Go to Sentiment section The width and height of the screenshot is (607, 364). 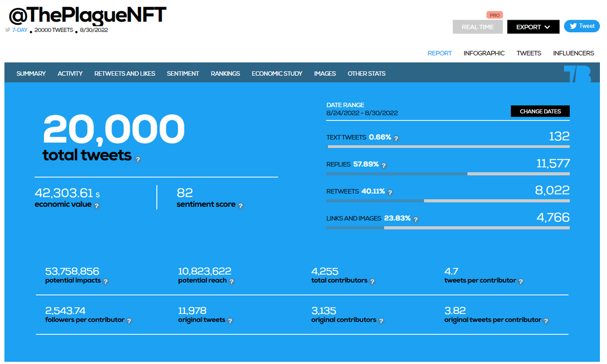click(x=183, y=73)
